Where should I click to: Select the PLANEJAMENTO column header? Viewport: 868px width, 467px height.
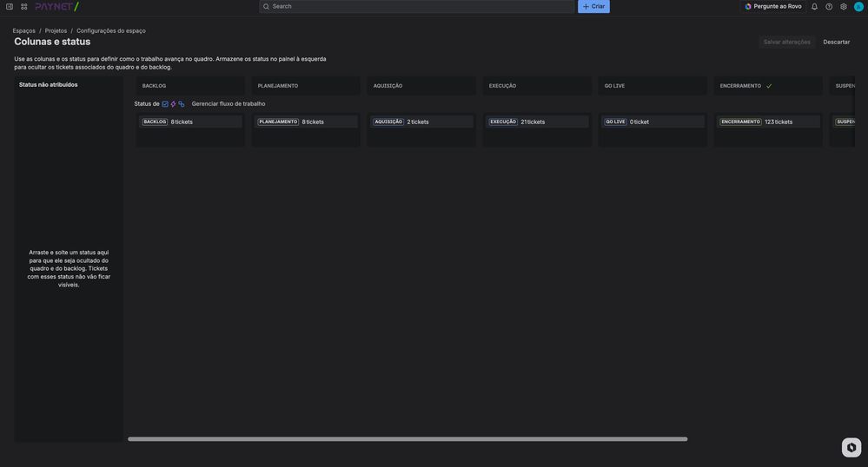click(x=306, y=86)
